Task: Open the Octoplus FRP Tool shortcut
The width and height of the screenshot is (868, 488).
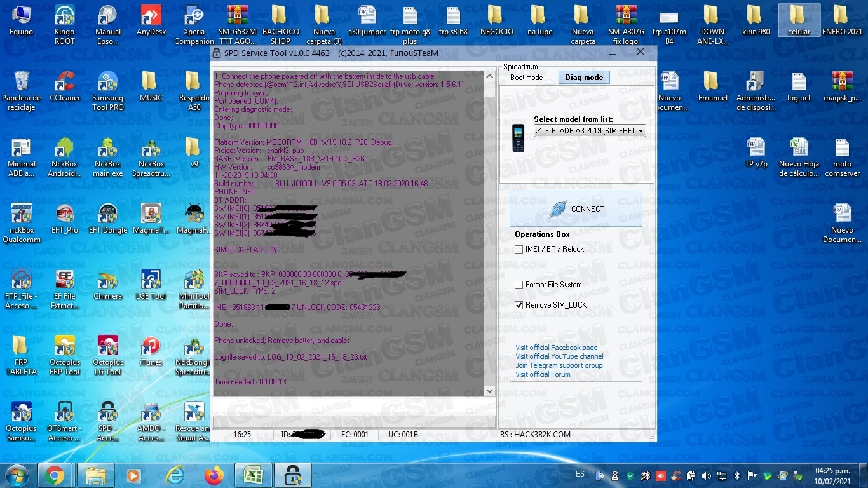Action: coord(64,348)
